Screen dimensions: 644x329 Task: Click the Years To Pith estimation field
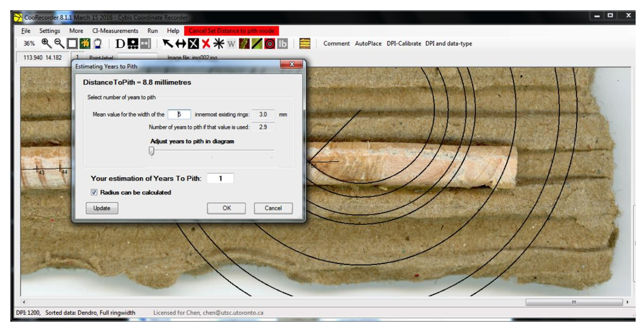[220, 179]
